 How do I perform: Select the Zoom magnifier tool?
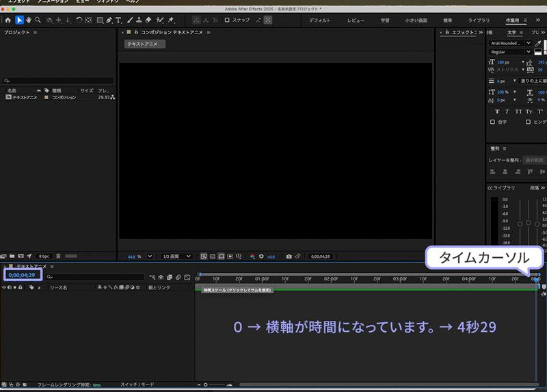pos(38,21)
